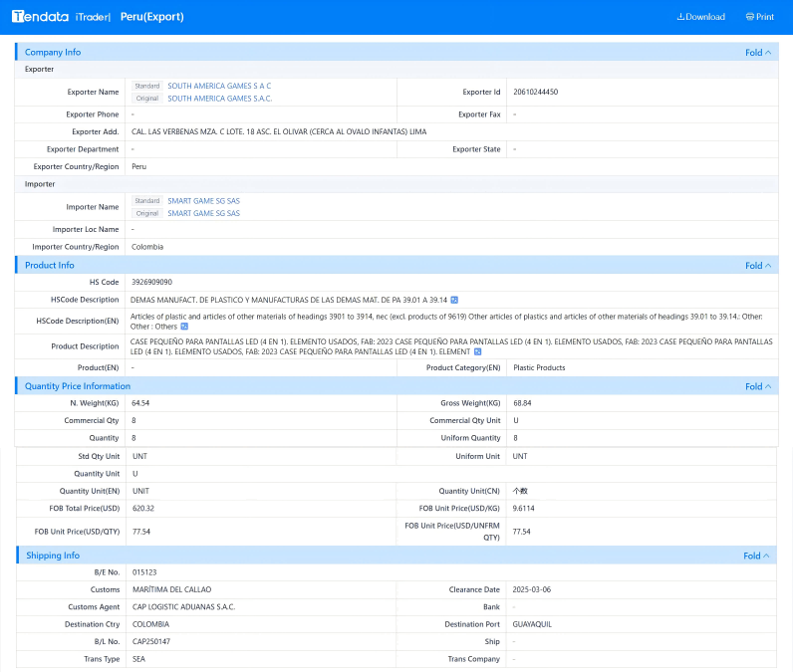Image resolution: width=793 pixels, height=672 pixels.
Task: Click the Print button in header
Action: click(x=759, y=17)
